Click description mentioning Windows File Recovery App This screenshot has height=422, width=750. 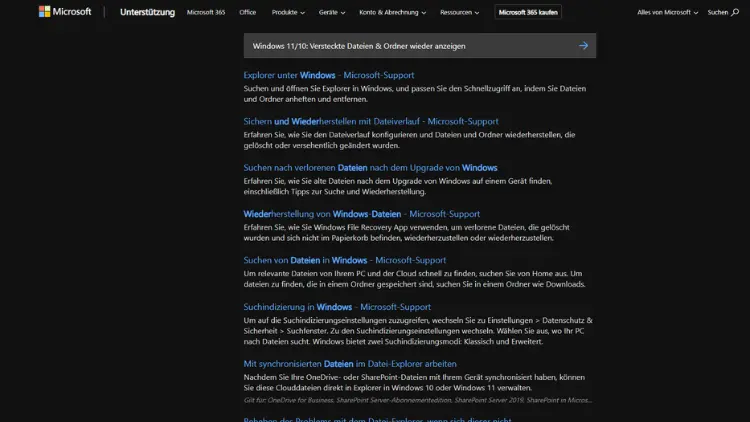[x=407, y=233]
